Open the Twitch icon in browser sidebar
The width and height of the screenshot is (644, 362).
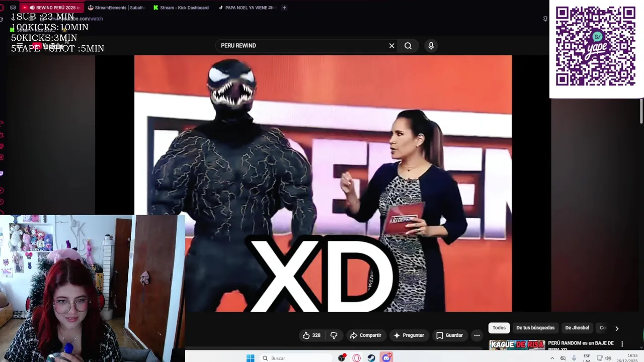[x=2, y=173]
